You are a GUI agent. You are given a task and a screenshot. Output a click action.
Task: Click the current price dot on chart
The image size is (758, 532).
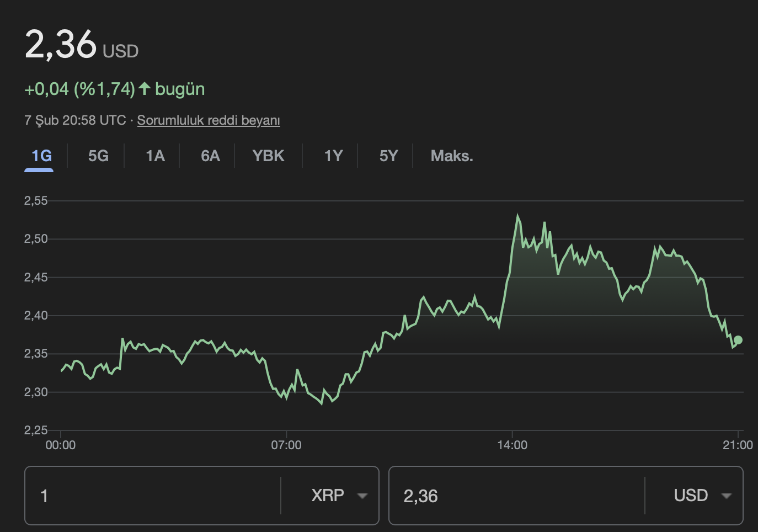pyautogui.click(x=738, y=340)
